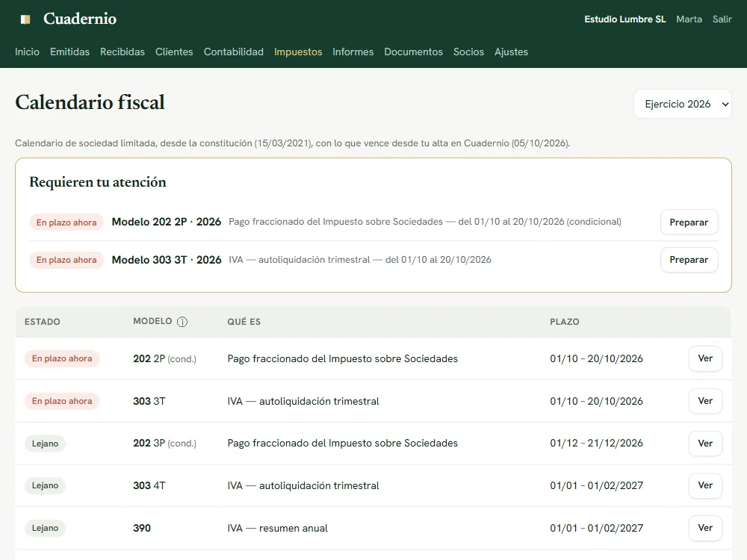This screenshot has height=560, width=747.
Task: Click Ver for the 202 3P row
Action: pyautogui.click(x=705, y=444)
